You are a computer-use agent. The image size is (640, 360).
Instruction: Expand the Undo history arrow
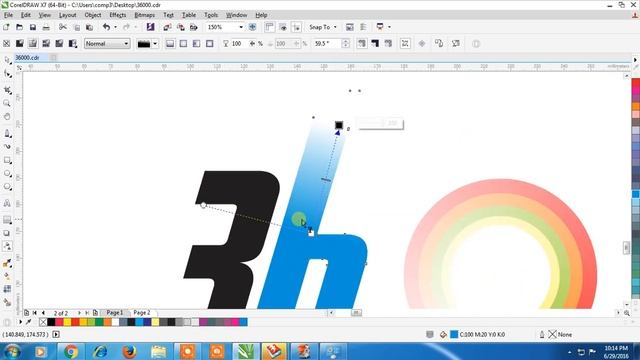(116, 27)
